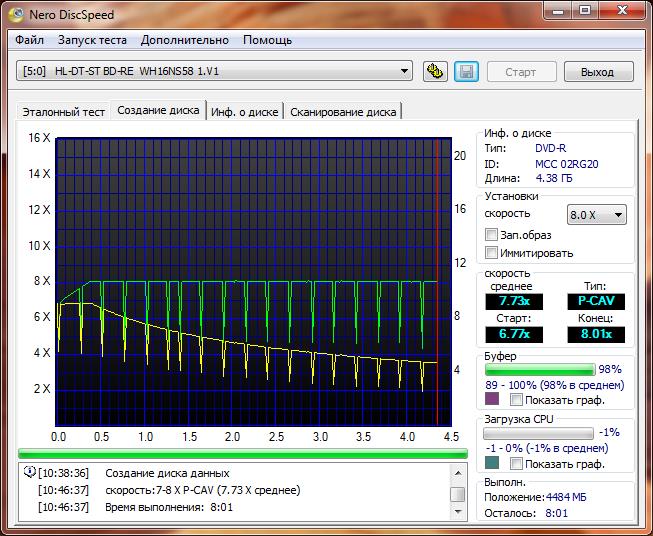Open the Инф. о диске tab
653x536 pixels.
[245, 112]
